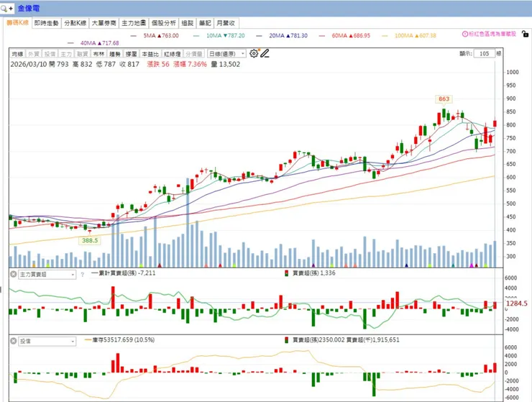Toggle the 主力 overlay button
Image resolution: width=532 pixels, height=402 pixels.
(66, 54)
